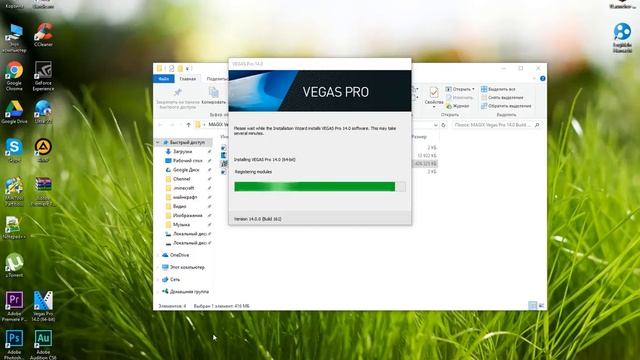Switch Explorer to details view
The height and width of the screenshot is (360, 640).
[533, 305]
